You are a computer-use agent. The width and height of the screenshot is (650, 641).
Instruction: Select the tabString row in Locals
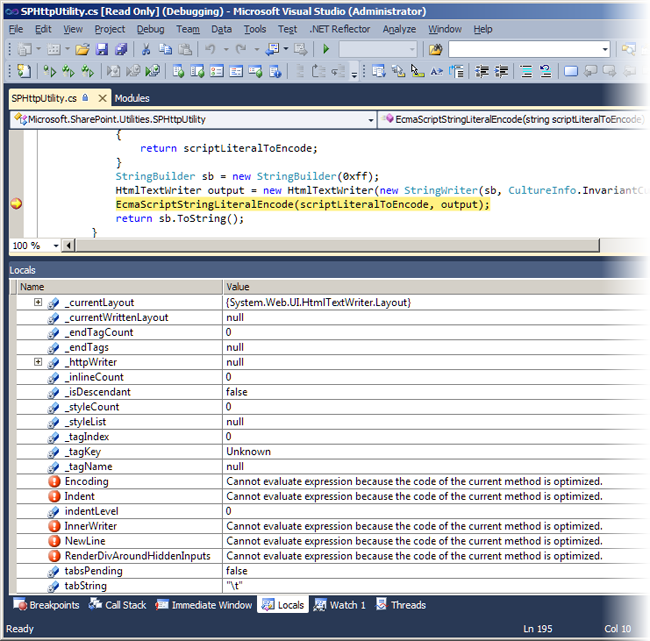(x=88, y=586)
